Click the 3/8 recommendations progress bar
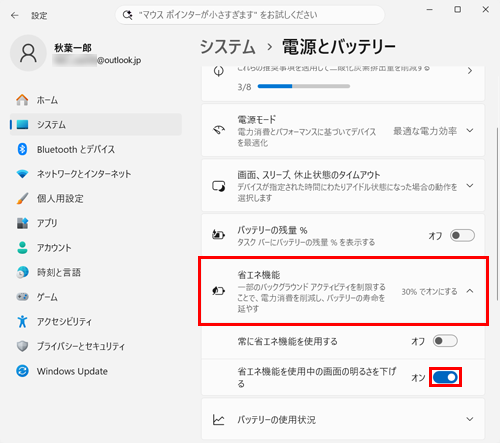Viewport: 500px width, 443px height. pos(304,86)
